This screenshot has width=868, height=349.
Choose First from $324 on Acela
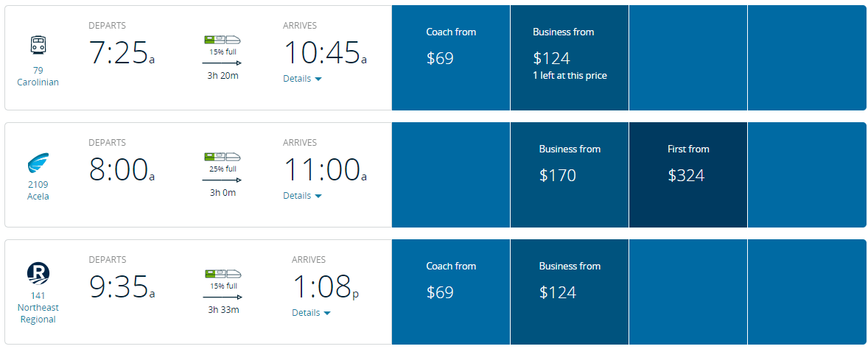click(687, 175)
